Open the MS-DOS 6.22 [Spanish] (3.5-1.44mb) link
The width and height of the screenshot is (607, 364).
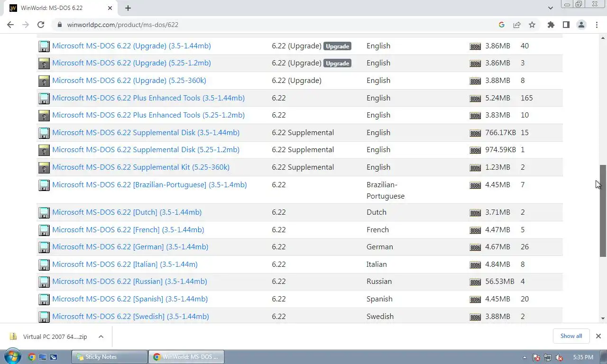[130, 299]
